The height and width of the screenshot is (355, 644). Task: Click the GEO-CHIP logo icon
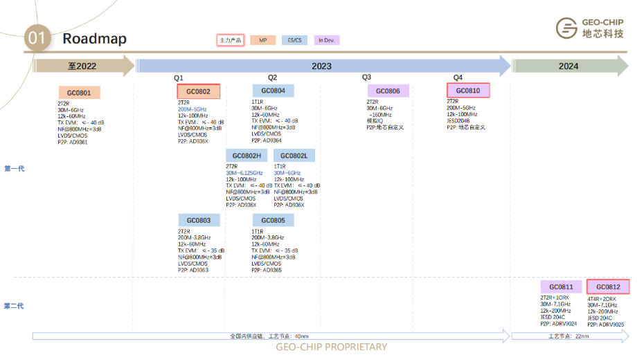coord(567,29)
